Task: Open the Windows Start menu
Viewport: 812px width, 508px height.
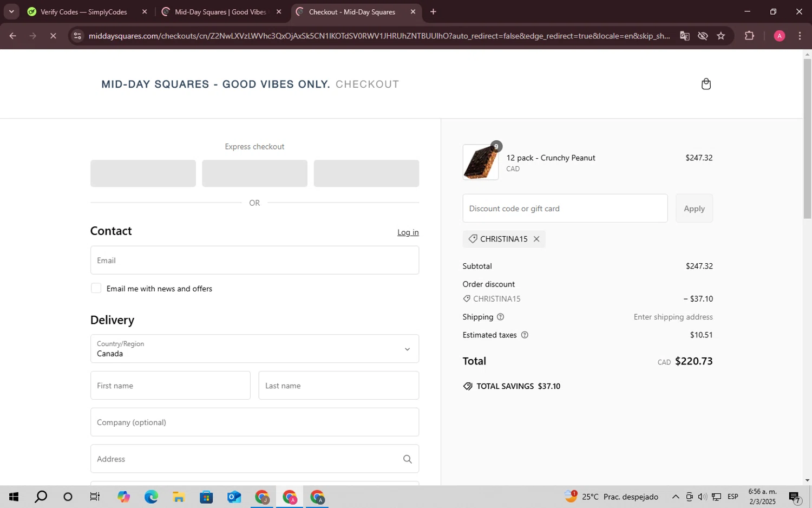Action: [x=14, y=497]
